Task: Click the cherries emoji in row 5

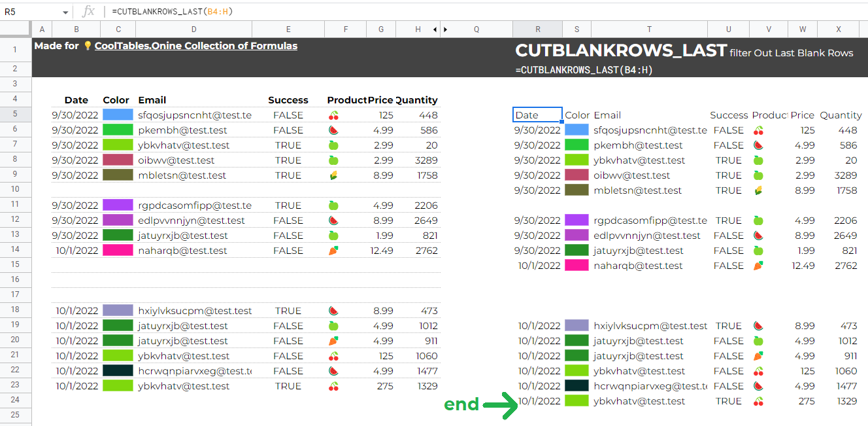Action: pyautogui.click(x=333, y=115)
